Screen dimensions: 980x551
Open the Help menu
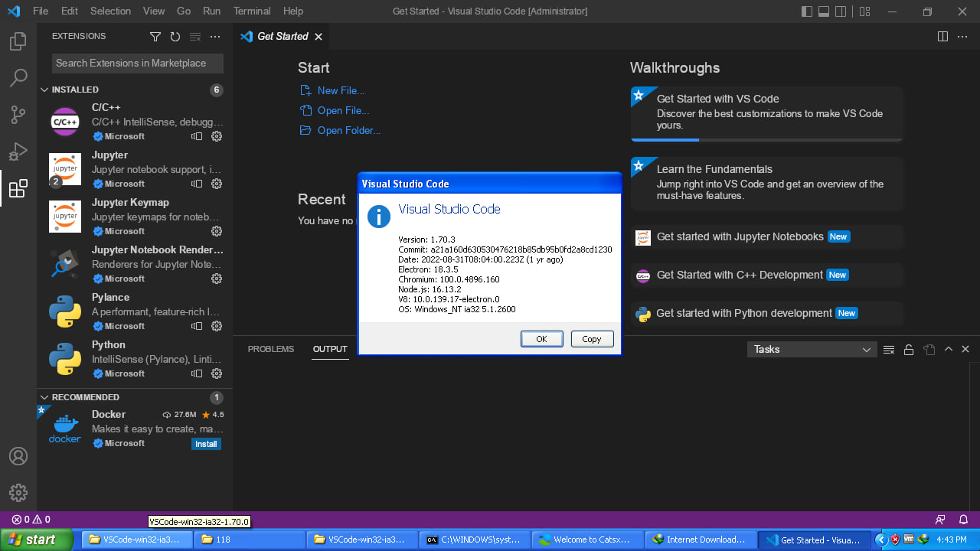[x=292, y=11]
